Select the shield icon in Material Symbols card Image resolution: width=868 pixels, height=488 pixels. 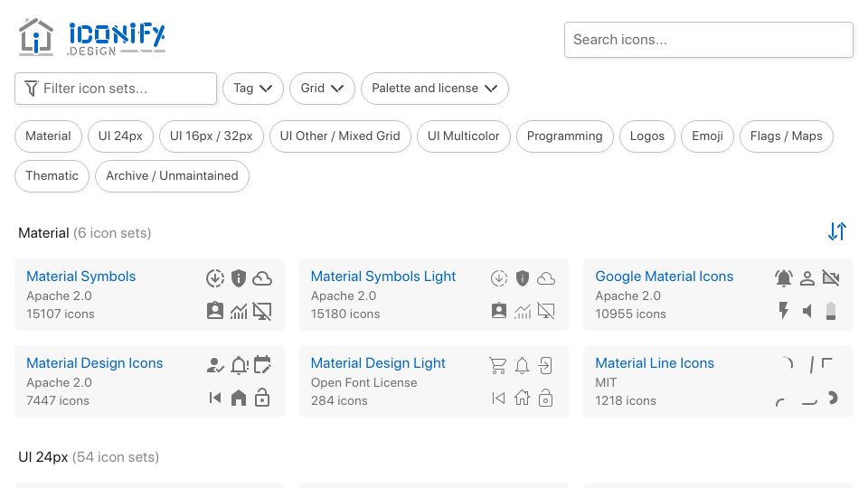click(x=239, y=277)
